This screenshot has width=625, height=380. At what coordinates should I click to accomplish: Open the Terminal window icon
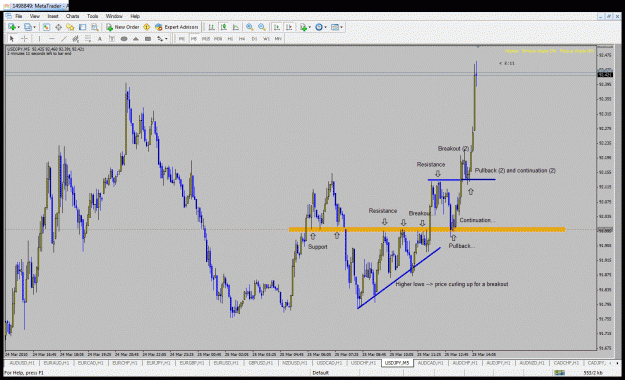tap(82, 27)
